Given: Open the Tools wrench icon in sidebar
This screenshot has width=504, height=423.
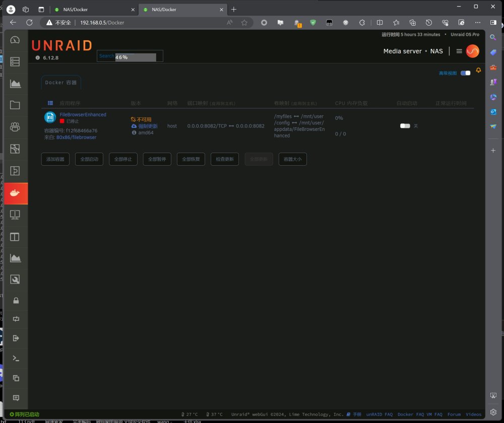Looking at the screenshot, I should [x=15, y=279].
